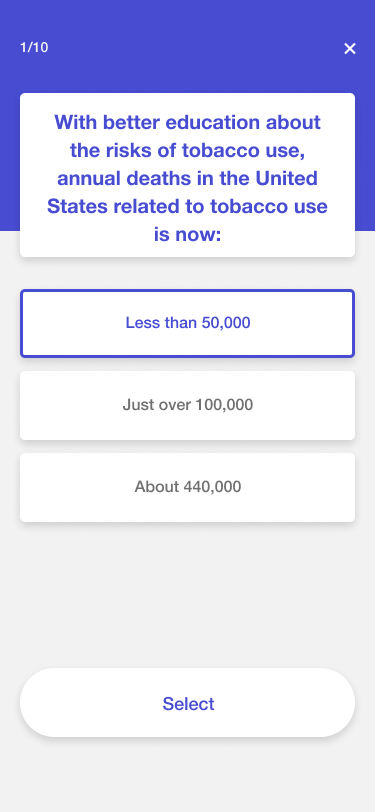Click the 1/10 question counter

34,48
